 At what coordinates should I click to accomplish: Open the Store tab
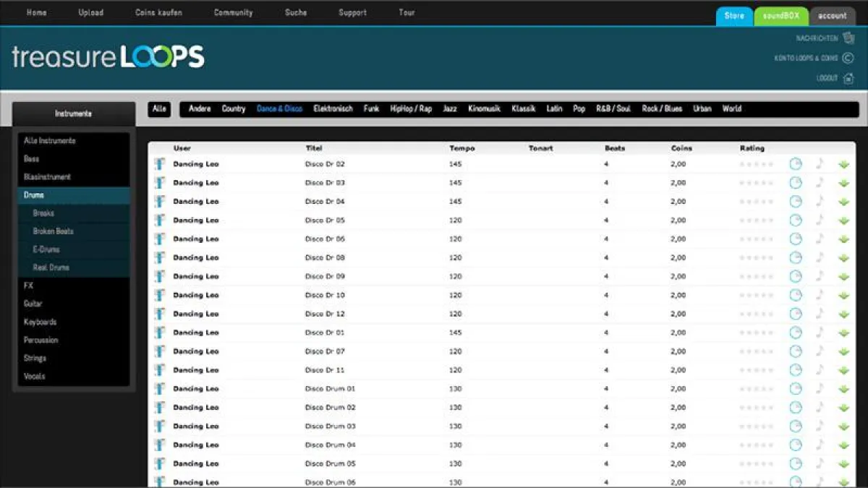(734, 15)
